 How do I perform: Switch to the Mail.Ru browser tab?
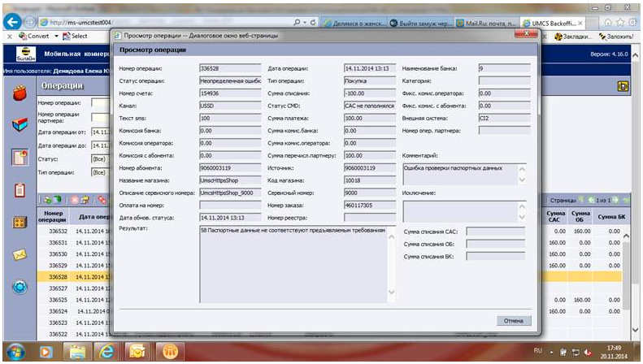487,24
